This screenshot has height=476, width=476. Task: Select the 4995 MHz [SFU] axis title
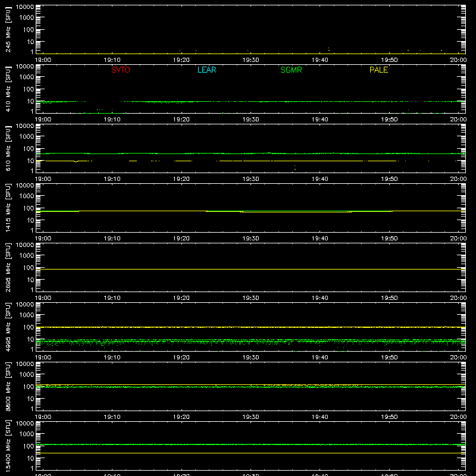coord(8,327)
